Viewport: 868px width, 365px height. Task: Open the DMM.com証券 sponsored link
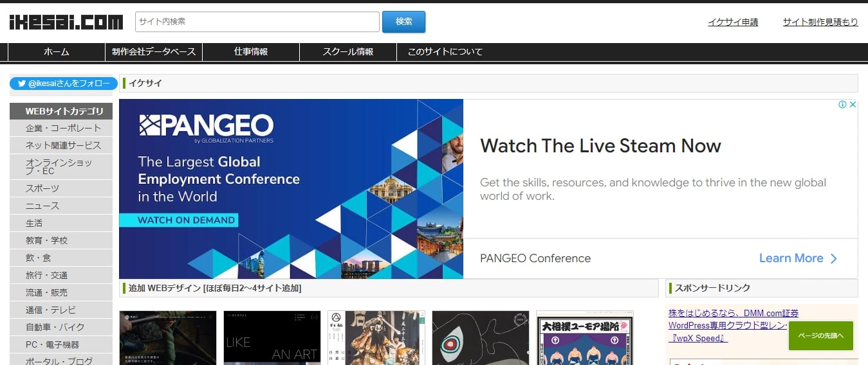pos(734,313)
